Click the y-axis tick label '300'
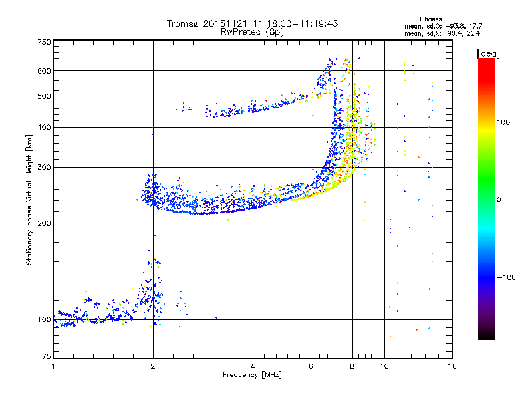 (44, 167)
